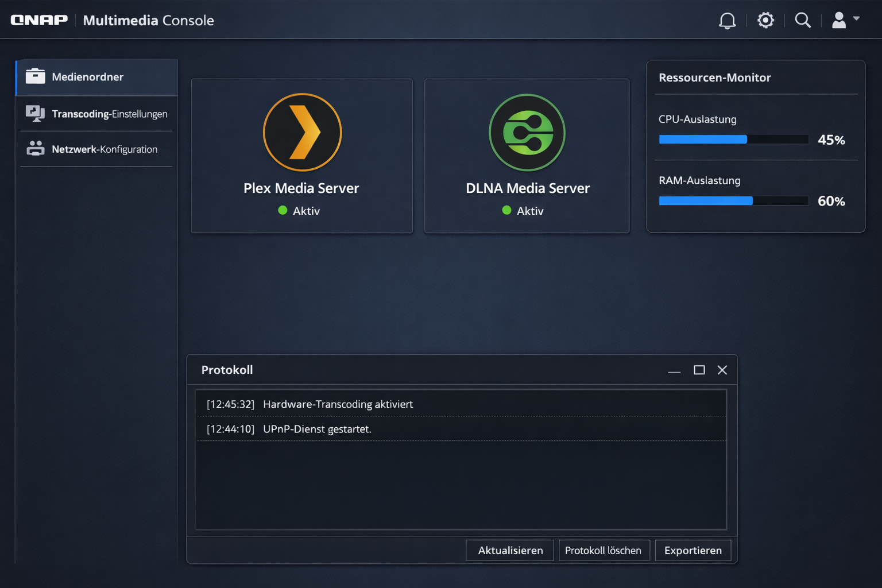Screen dimensions: 882x588
Task: Click the DLNA Media Server logo
Action: coord(527,133)
